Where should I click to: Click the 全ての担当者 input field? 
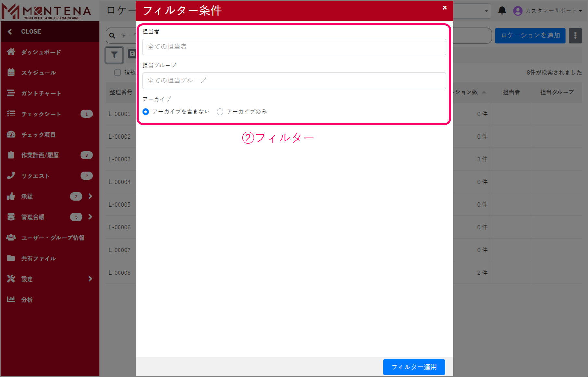294,47
